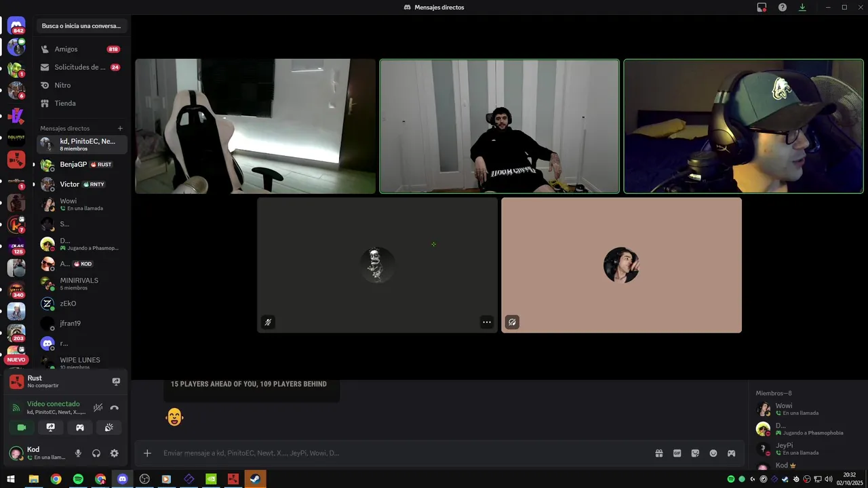Open the sticker picker

pos(695,453)
